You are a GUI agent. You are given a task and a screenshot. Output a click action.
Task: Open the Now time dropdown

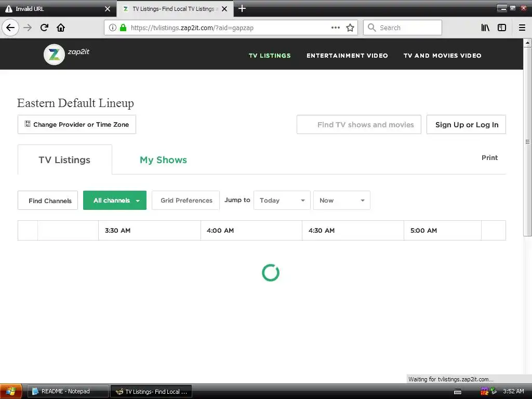pyautogui.click(x=342, y=201)
